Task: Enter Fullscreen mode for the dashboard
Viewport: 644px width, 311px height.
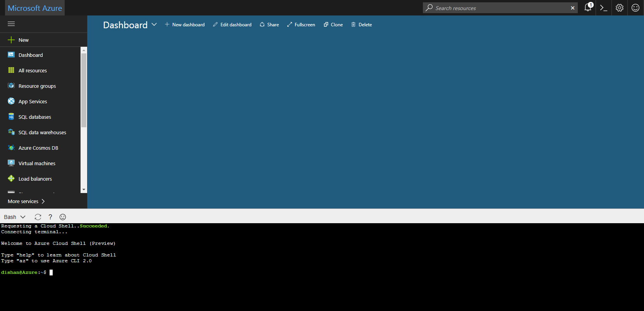Action: [301, 25]
